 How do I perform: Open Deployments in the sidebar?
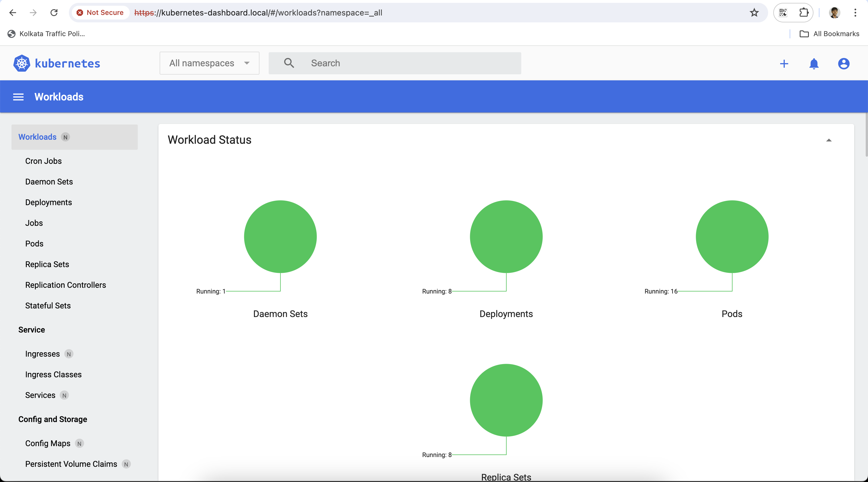pos(49,202)
